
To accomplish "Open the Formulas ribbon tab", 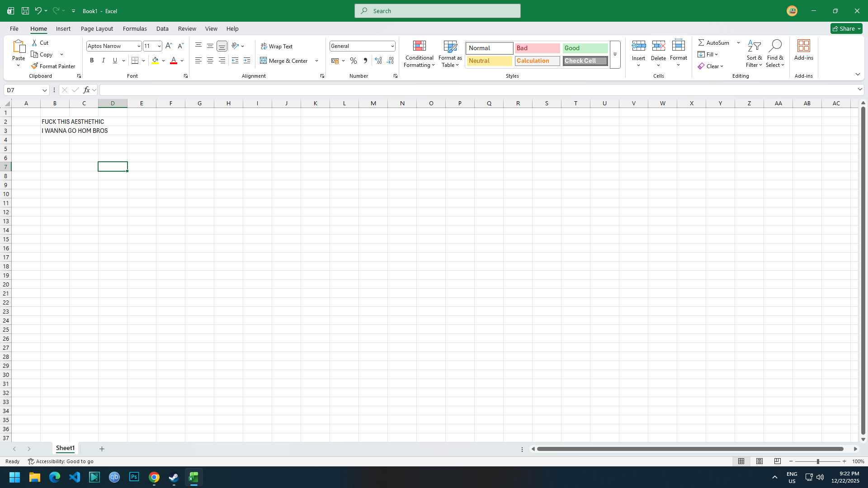I will point(135,28).
